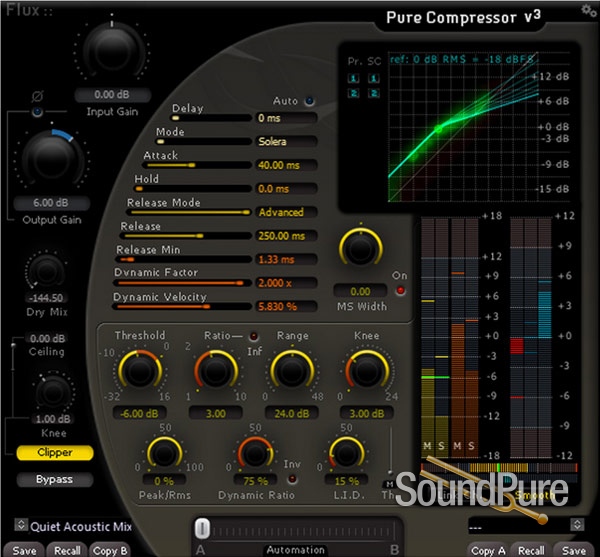Click the Hold 0.0 ms value field

point(286,189)
